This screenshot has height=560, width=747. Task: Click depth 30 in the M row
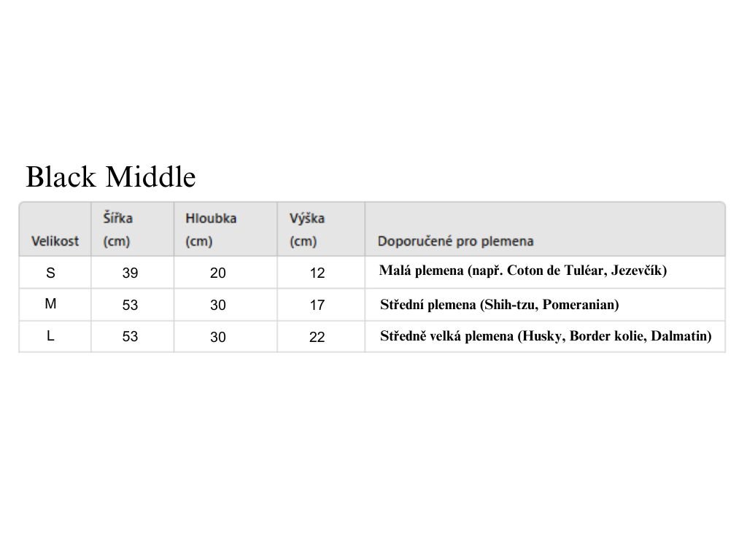[218, 306]
